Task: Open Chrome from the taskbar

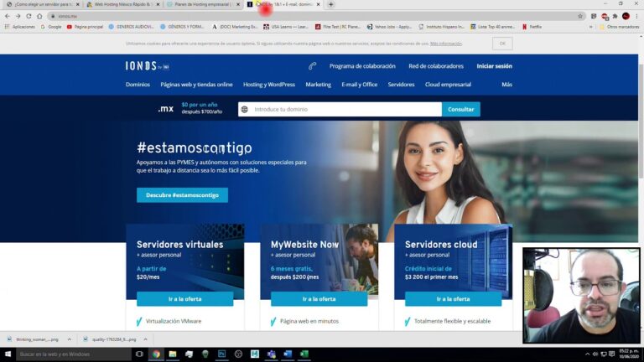Action: tap(156, 354)
